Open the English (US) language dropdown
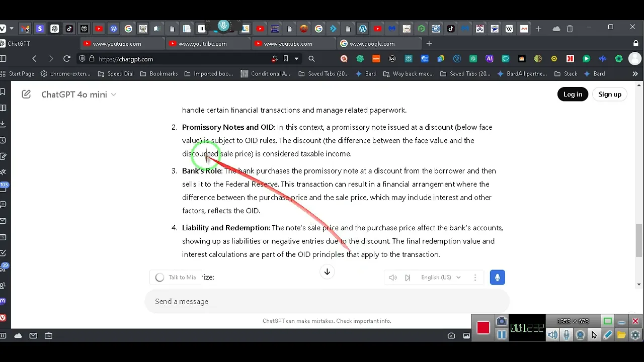The height and width of the screenshot is (362, 644). [x=441, y=277]
